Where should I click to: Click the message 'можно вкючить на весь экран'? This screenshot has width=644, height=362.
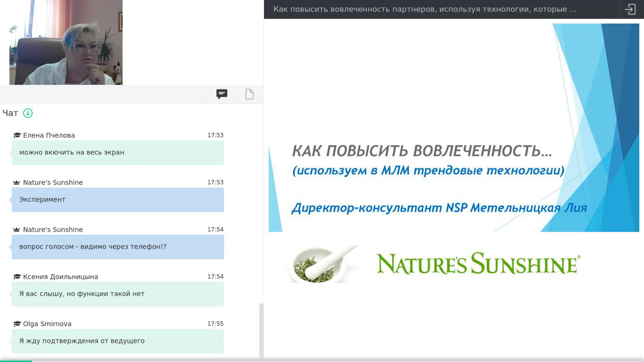tap(118, 153)
